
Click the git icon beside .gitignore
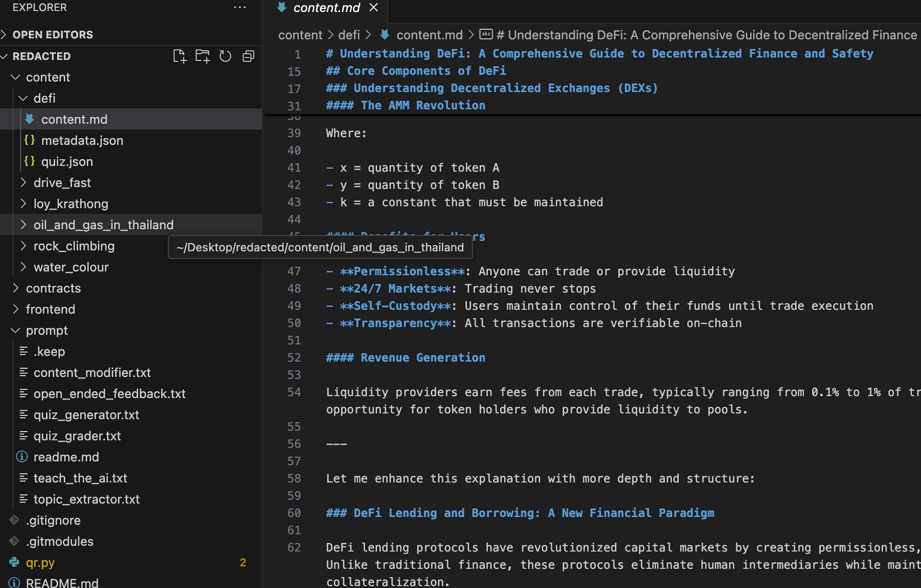(x=14, y=520)
